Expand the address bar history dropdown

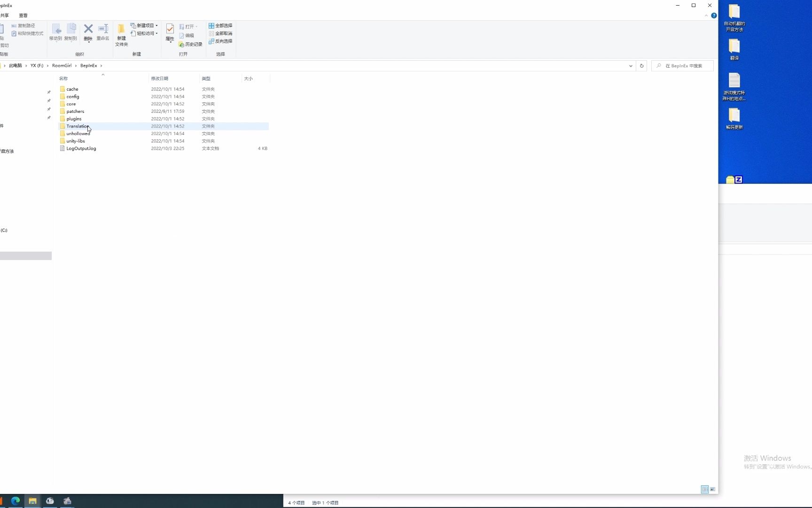click(x=631, y=66)
